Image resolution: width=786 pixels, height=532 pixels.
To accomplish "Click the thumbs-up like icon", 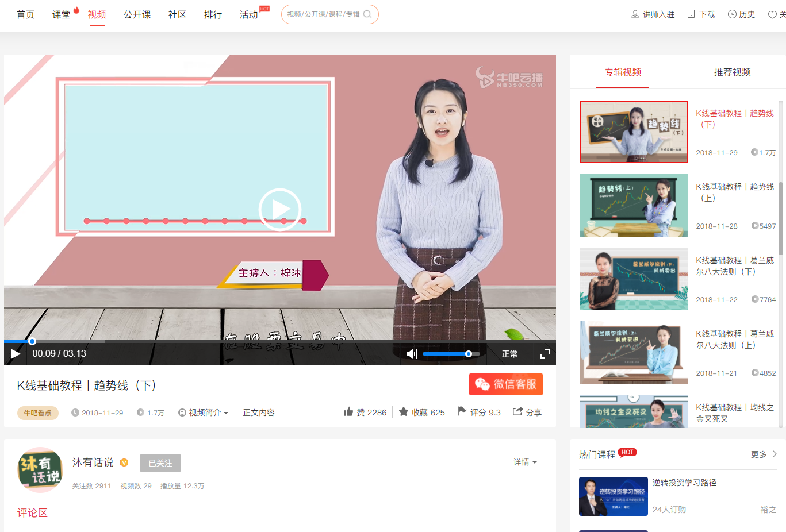I will (348, 412).
